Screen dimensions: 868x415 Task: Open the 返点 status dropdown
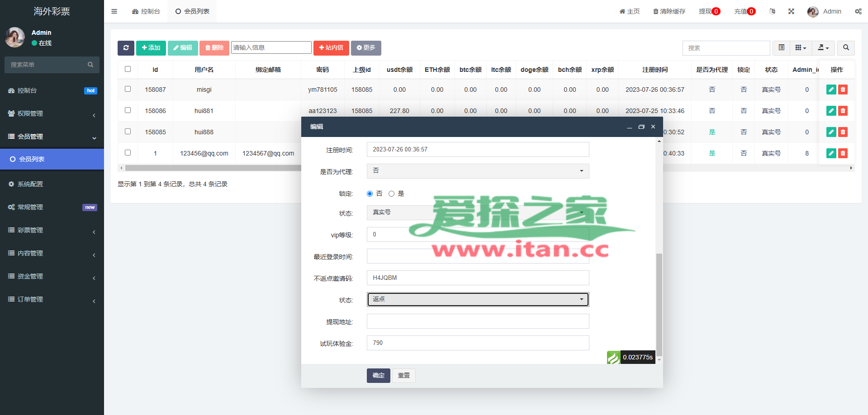pyautogui.click(x=478, y=299)
